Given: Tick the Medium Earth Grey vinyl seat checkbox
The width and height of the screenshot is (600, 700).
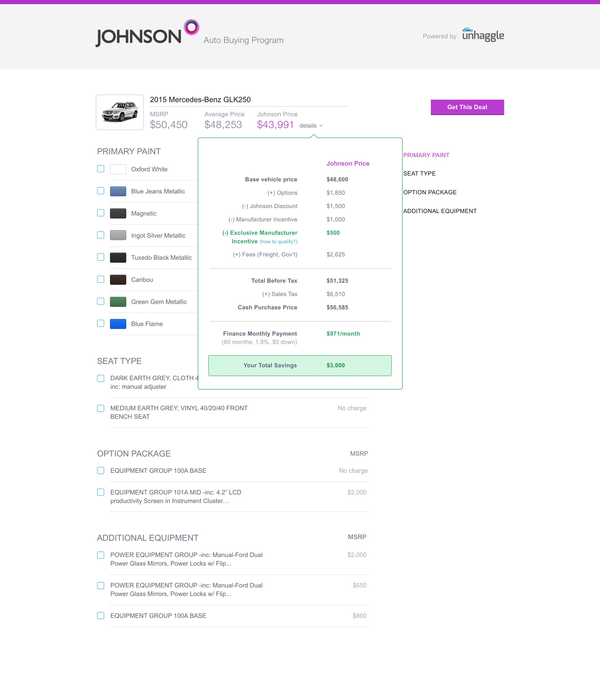Looking at the screenshot, I should coord(101,408).
